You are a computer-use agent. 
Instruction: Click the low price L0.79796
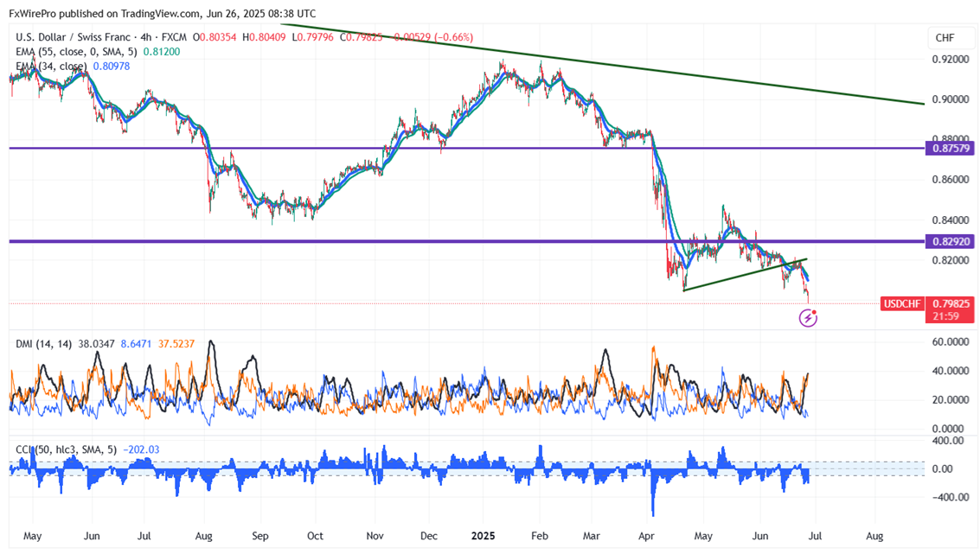pos(312,37)
